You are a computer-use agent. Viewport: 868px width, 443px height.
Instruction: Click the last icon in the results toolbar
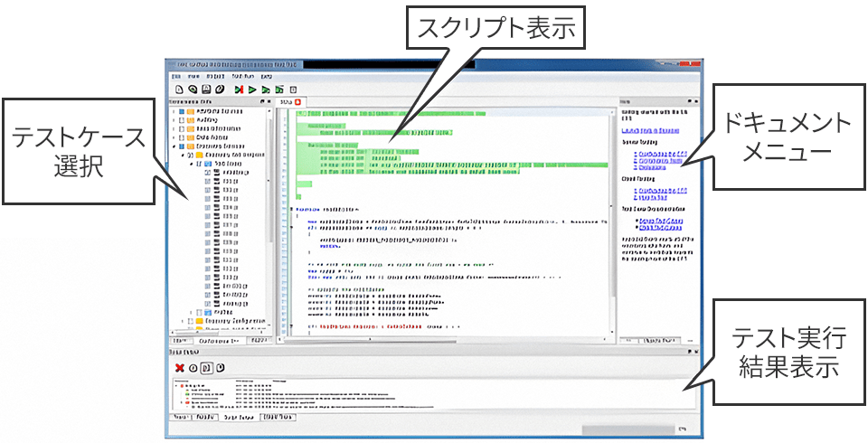220,368
